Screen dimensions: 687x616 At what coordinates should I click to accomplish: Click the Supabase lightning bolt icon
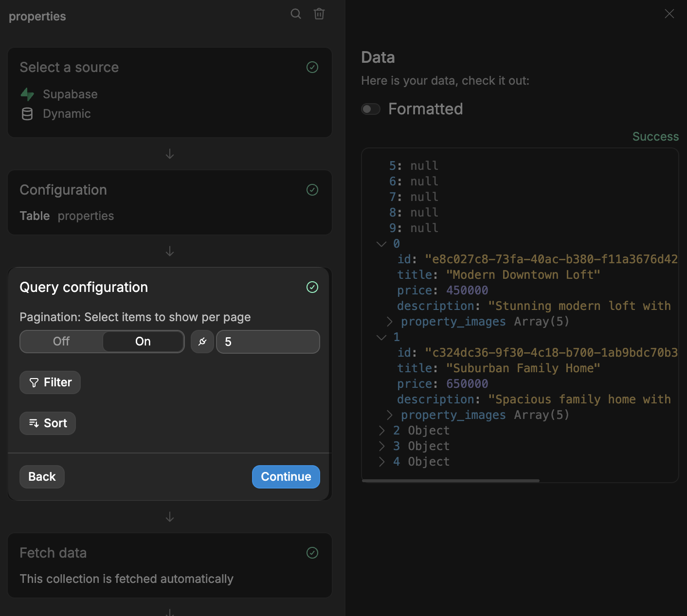pyautogui.click(x=28, y=94)
